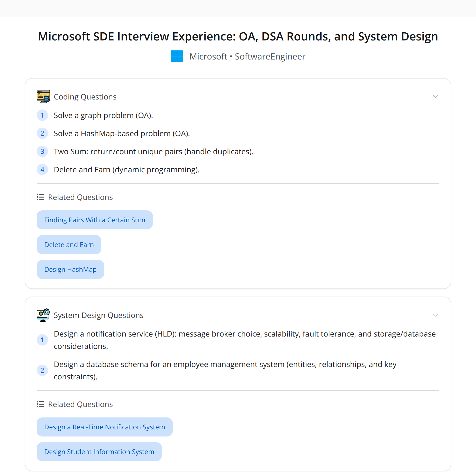The width and height of the screenshot is (476, 476).
Task: Click the list icon beside Related Questions under Coding
Action: pyautogui.click(x=40, y=197)
